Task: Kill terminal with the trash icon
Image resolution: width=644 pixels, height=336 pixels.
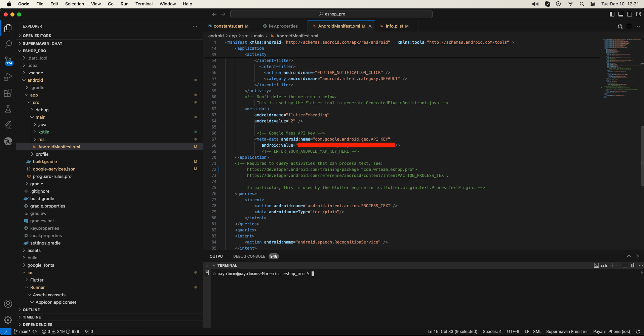Action: (x=633, y=265)
